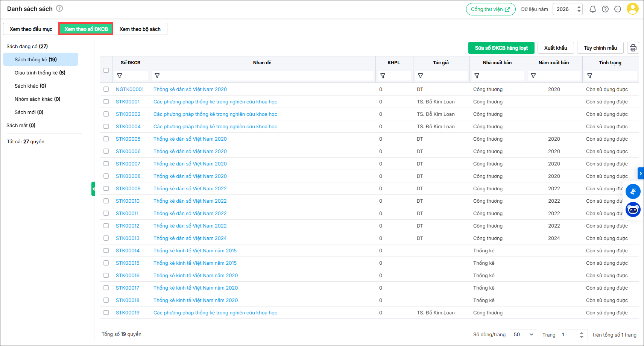Image resolution: width=644 pixels, height=346 pixels.
Task: Expand the right side panel blue arrow
Action: [641, 173]
